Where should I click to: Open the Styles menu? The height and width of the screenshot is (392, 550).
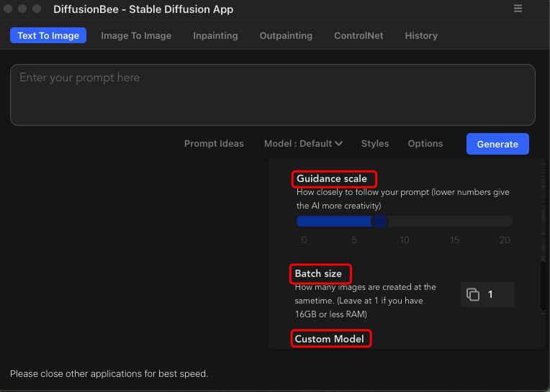pyautogui.click(x=375, y=144)
